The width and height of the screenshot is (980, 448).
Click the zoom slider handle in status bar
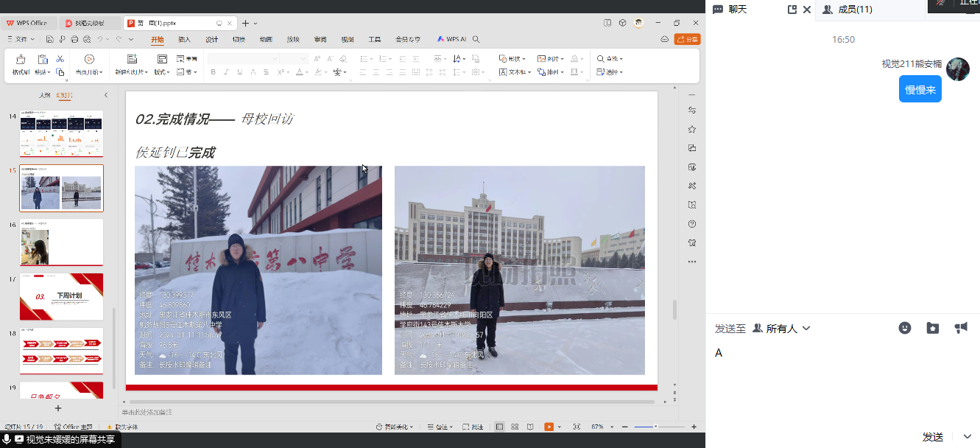[655, 427]
